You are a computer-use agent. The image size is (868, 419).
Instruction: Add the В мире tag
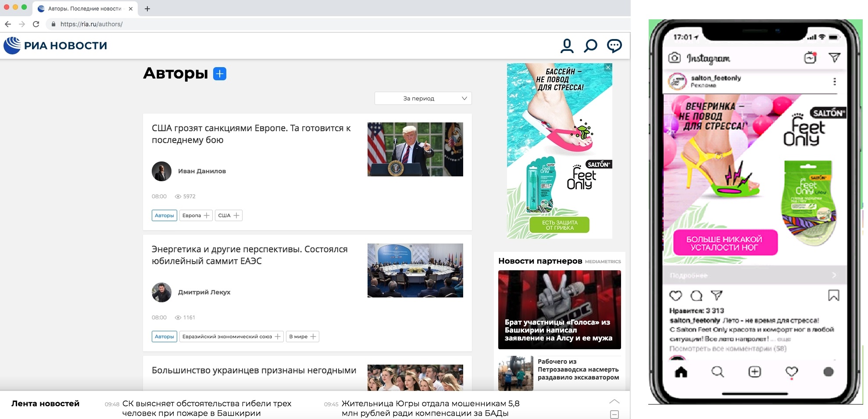313,337
